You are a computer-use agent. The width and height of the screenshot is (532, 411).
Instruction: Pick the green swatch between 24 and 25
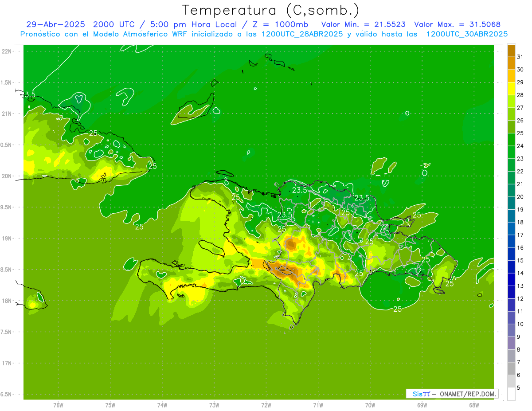pyautogui.click(x=512, y=140)
